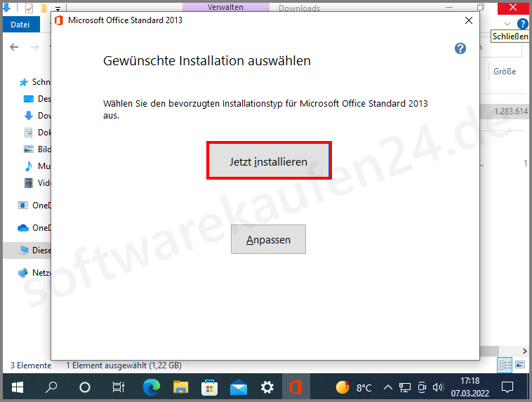
Task: Open Downloads folder in navigation pane
Action: pos(37,116)
